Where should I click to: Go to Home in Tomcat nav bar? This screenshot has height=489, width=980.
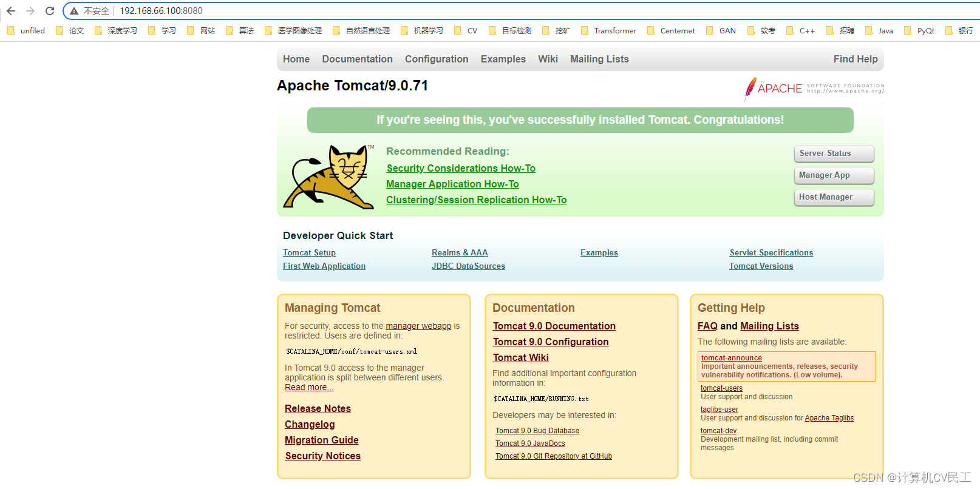[296, 59]
